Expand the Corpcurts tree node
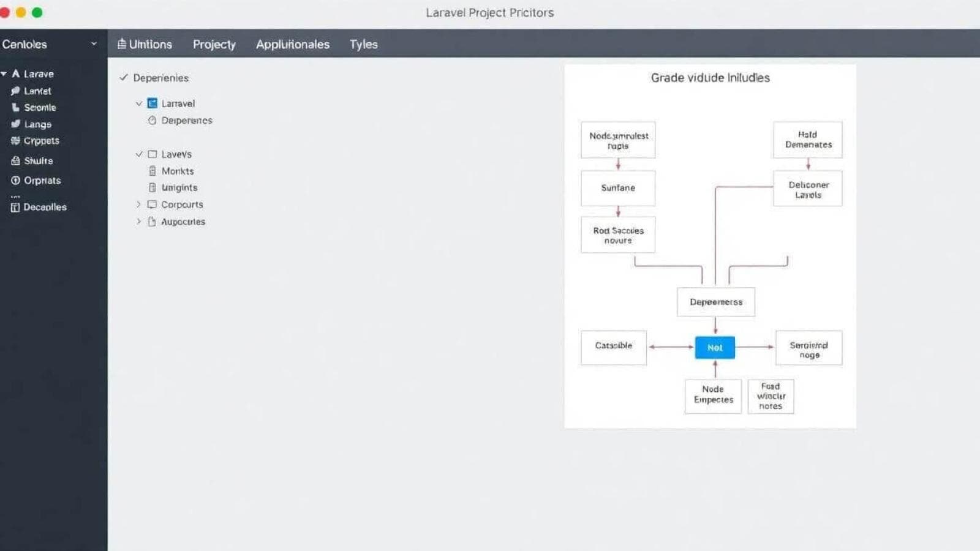980x551 pixels. point(138,204)
